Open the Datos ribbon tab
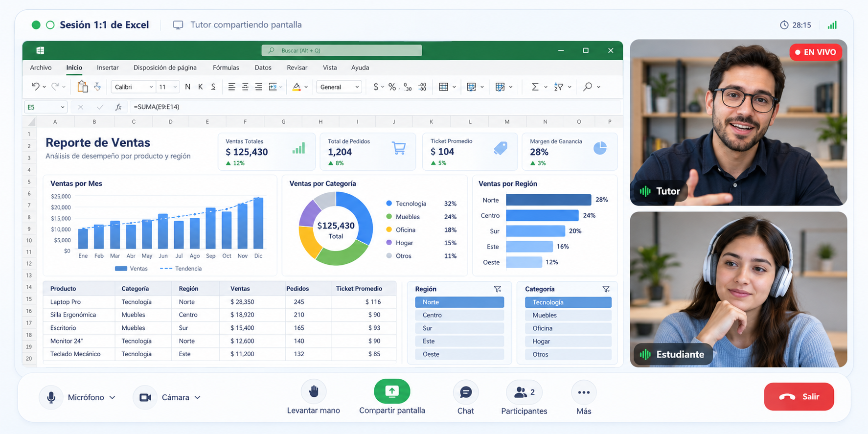 pyautogui.click(x=263, y=68)
